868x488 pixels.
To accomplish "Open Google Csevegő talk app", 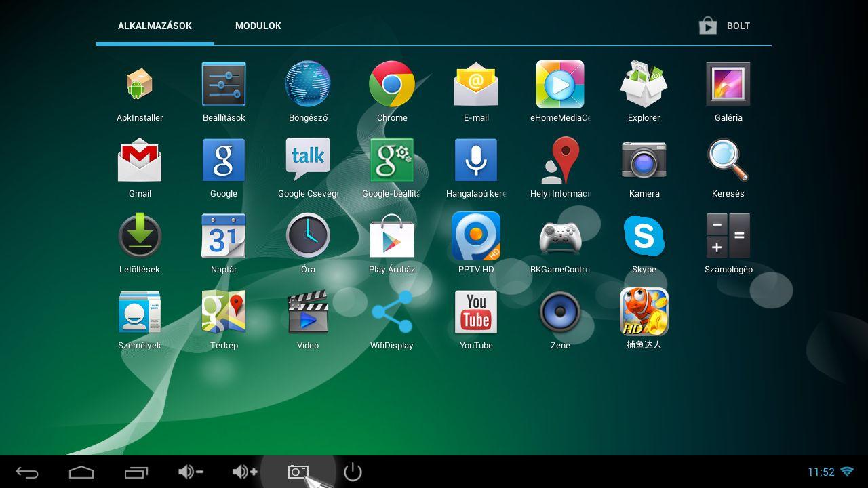I will pyautogui.click(x=308, y=161).
